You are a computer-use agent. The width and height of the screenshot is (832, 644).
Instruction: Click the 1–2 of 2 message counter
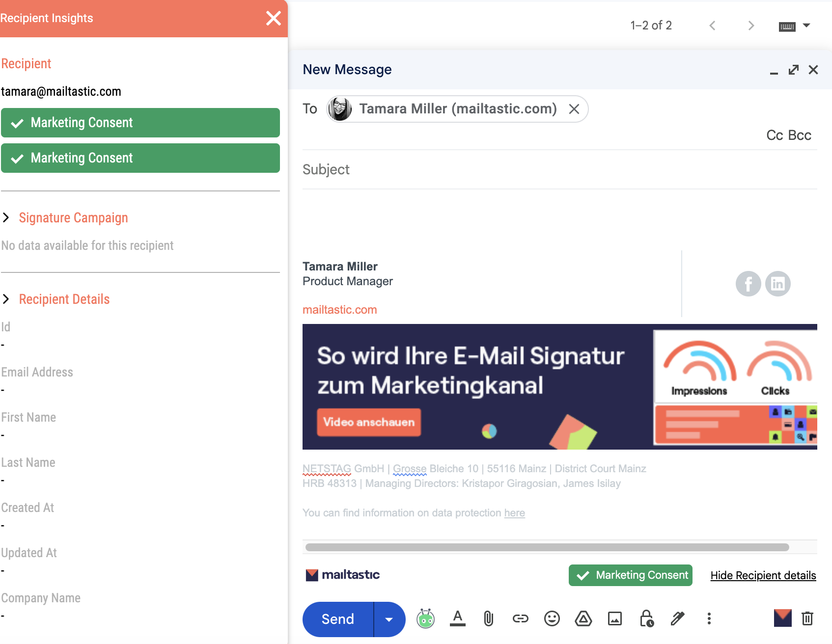[651, 26]
